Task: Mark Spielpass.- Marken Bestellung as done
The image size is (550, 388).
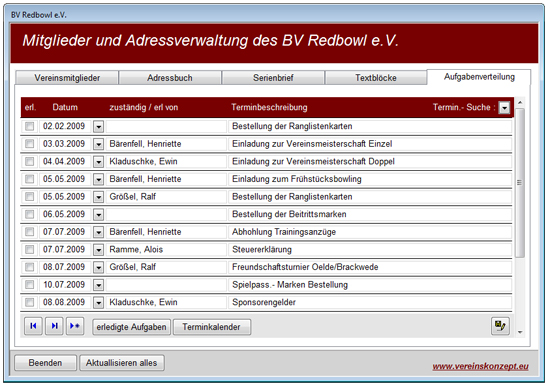Action: [x=30, y=285]
